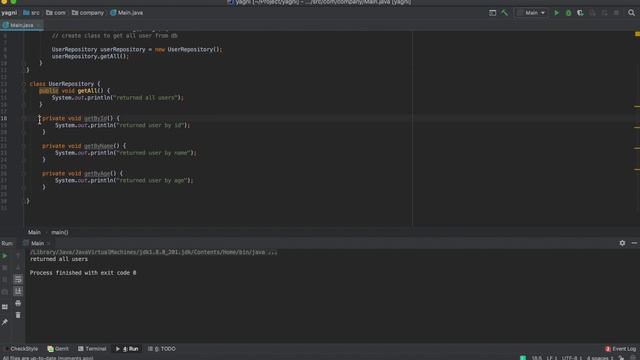The image size is (640, 360).
Task: Start debugging with the green bug icon
Action: coord(568,13)
